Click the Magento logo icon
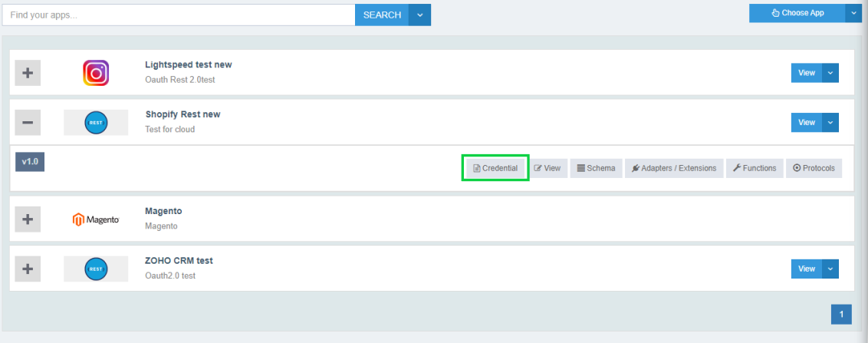Image resolution: width=868 pixels, height=343 pixels. pyautogui.click(x=96, y=219)
